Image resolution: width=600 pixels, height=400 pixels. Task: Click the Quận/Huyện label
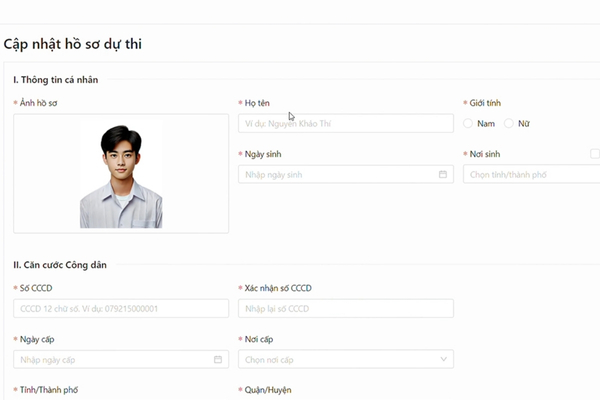[267, 389]
